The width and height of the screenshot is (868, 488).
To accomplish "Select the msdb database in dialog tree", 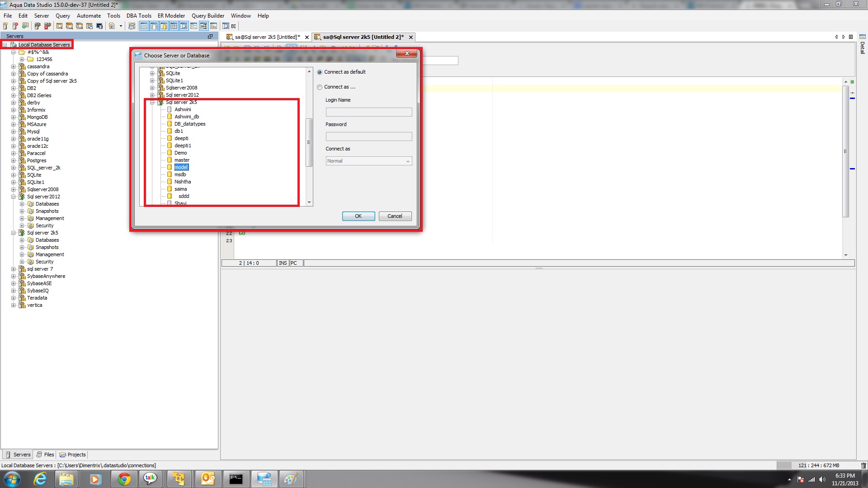I will point(180,175).
